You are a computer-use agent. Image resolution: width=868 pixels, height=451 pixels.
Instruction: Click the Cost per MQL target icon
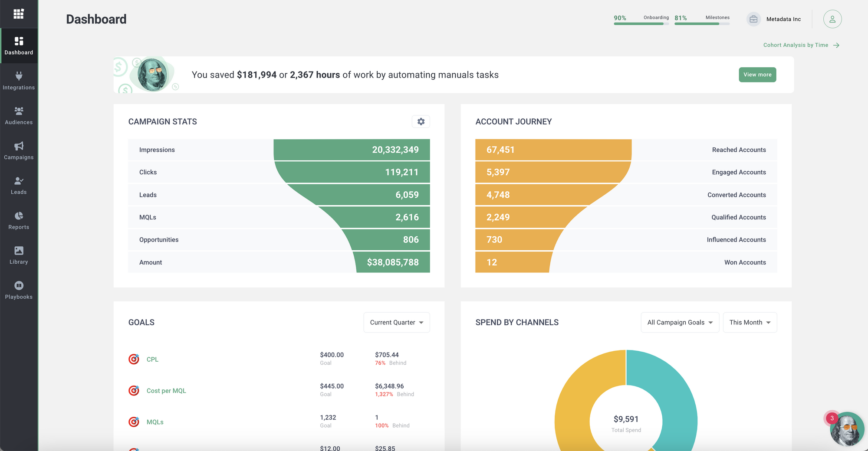pos(134,390)
